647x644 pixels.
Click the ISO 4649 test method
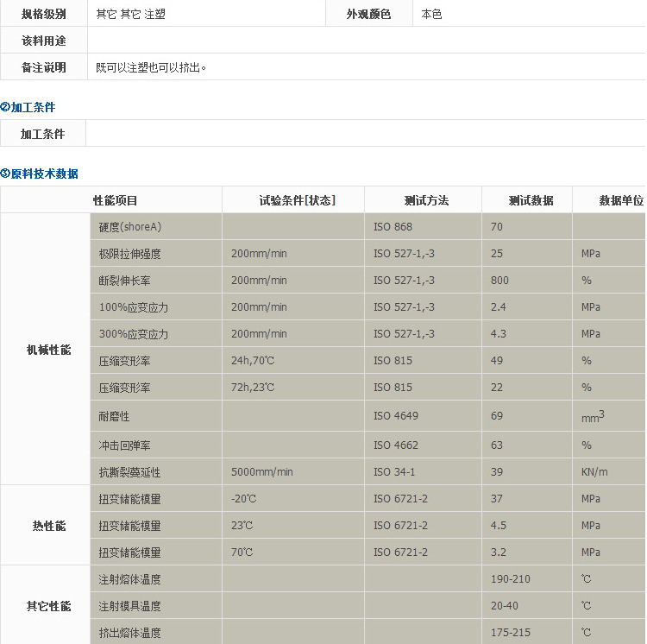pos(396,416)
